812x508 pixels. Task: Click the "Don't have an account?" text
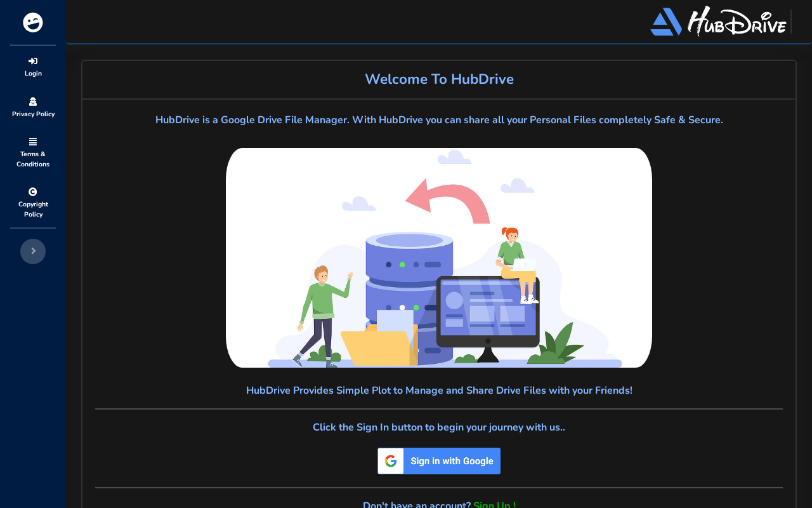[417, 505]
